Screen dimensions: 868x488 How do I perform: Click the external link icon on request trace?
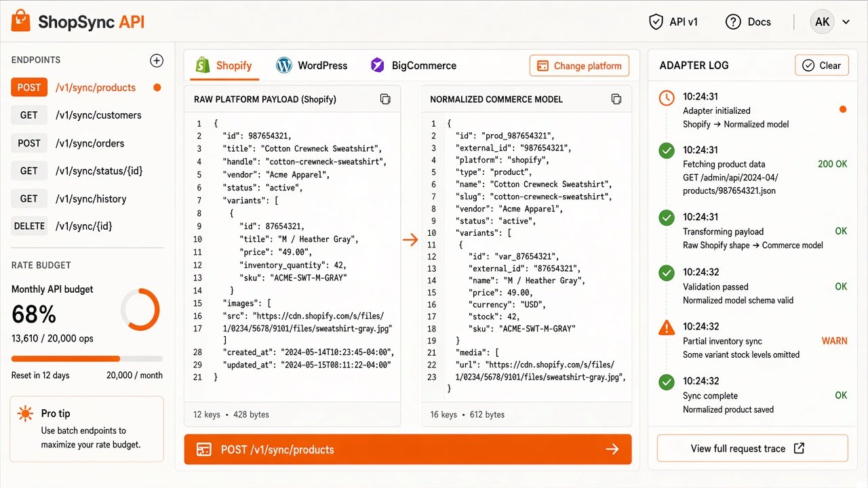click(799, 448)
